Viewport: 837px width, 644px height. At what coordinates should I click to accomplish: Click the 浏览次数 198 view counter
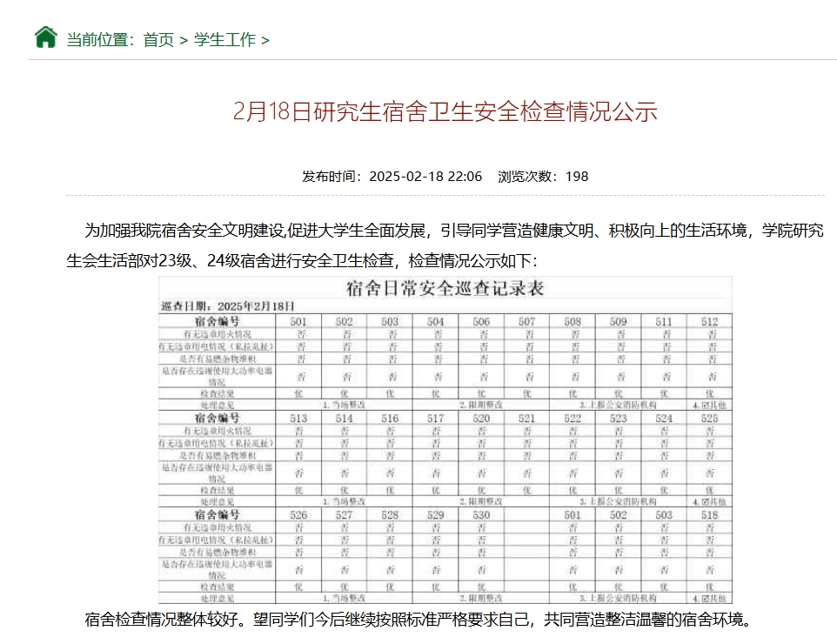click(543, 176)
